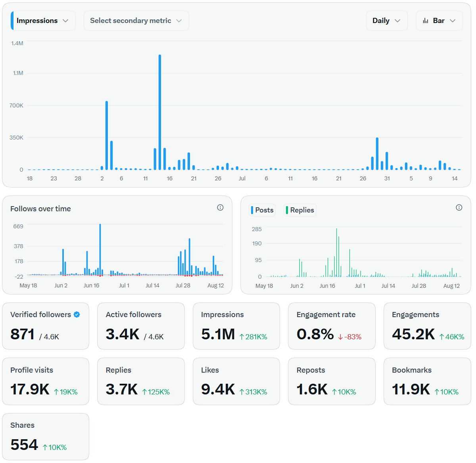Viewport: 476px width, 463px height.
Task: Click the info icon on Posts/Replies chart
Action: tap(459, 207)
